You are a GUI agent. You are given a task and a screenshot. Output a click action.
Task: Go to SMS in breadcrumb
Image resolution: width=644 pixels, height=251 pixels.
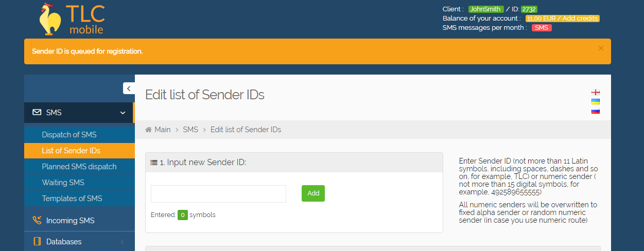tap(190, 130)
